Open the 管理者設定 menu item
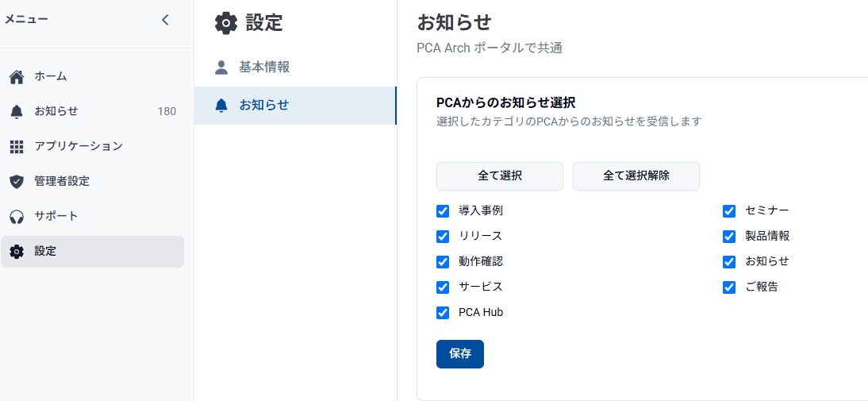 click(x=62, y=182)
